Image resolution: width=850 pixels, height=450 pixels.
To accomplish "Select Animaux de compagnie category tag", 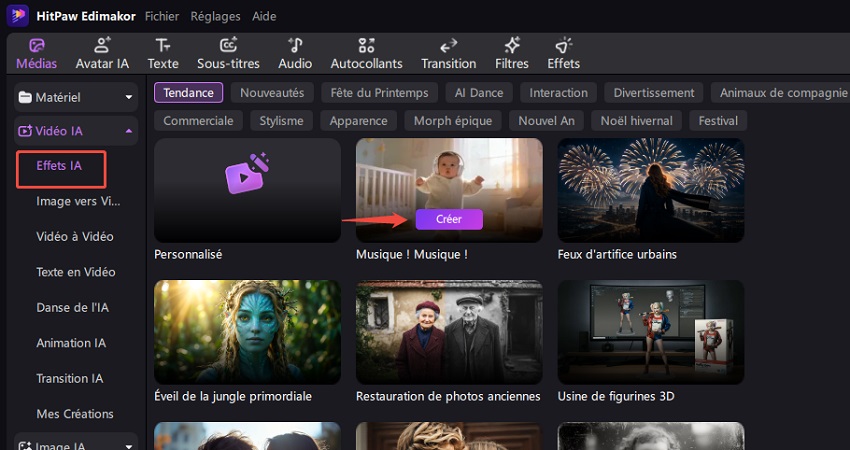I will click(781, 93).
